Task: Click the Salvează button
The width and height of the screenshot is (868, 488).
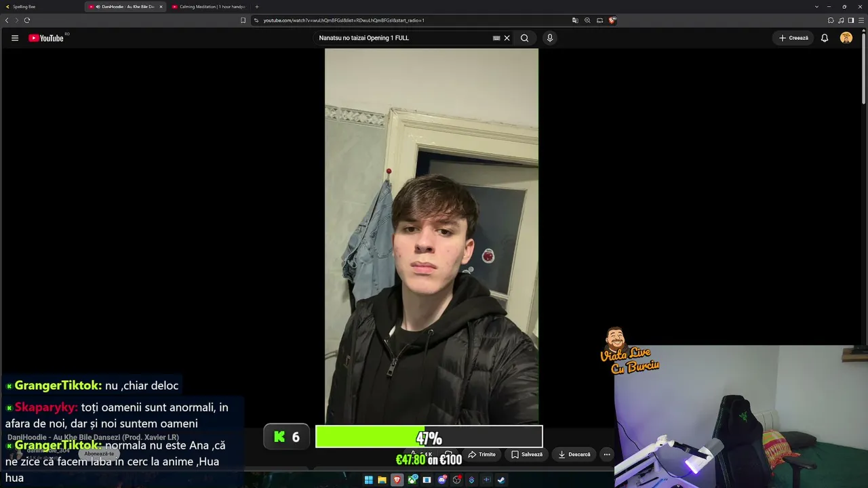Action: pos(527,454)
